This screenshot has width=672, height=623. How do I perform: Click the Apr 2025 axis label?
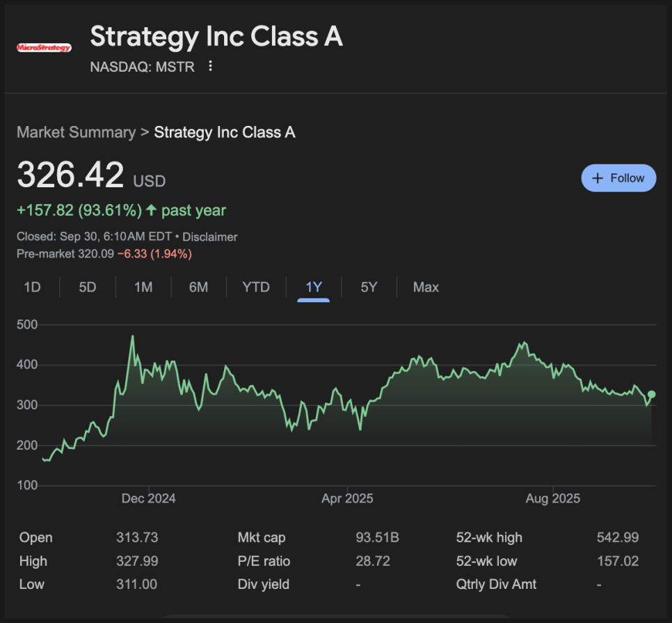pyautogui.click(x=347, y=498)
